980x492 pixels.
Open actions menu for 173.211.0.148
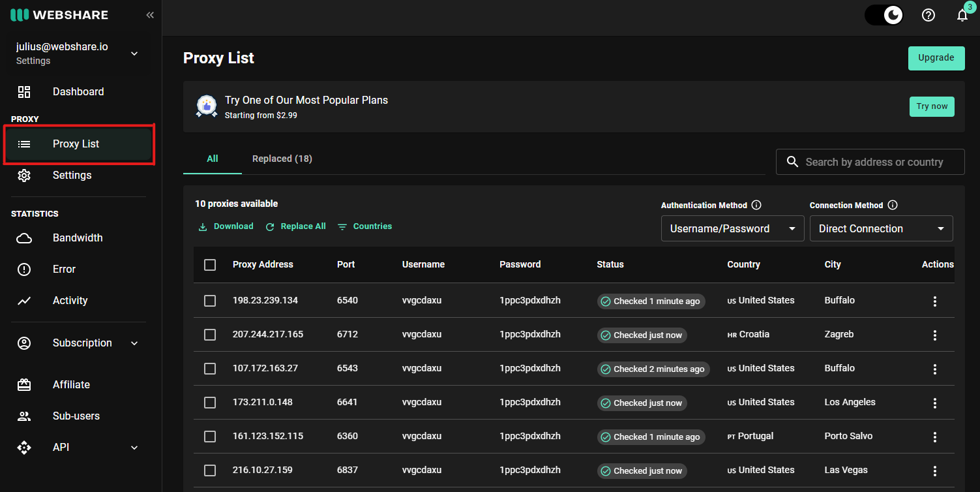(x=935, y=403)
